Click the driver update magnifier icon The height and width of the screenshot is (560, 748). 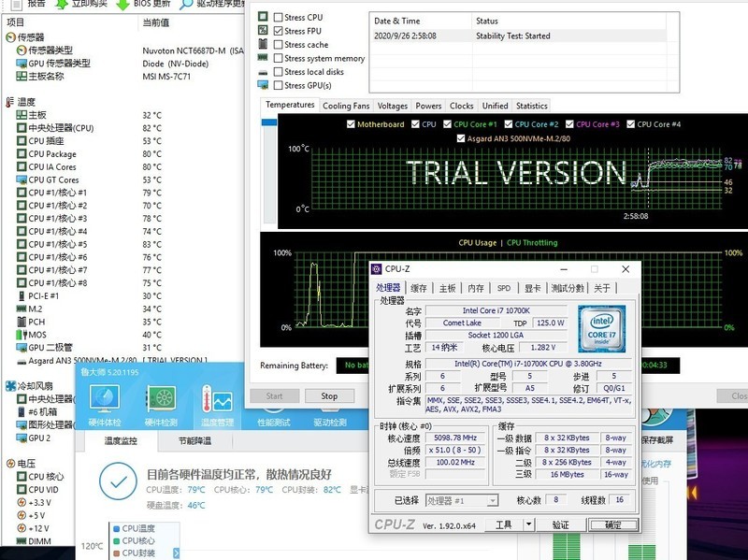tap(186, 5)
